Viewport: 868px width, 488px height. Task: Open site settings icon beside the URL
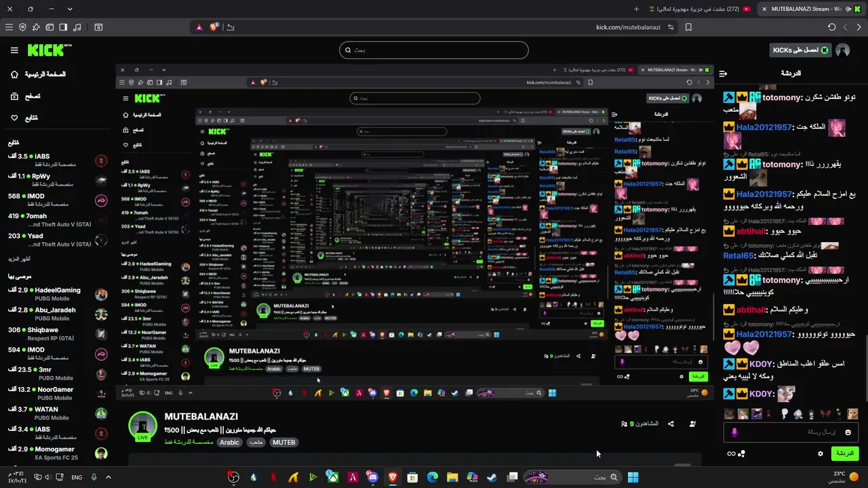[671, 27]
